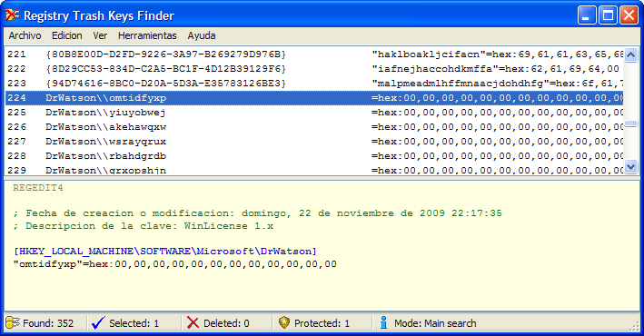Click the info Mode status icon
644x336 pixels.
pos(383,323)
